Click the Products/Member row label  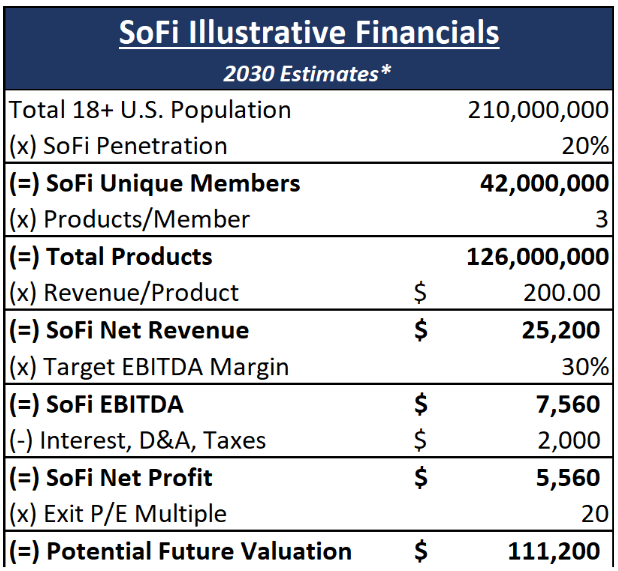coord(129,219)
